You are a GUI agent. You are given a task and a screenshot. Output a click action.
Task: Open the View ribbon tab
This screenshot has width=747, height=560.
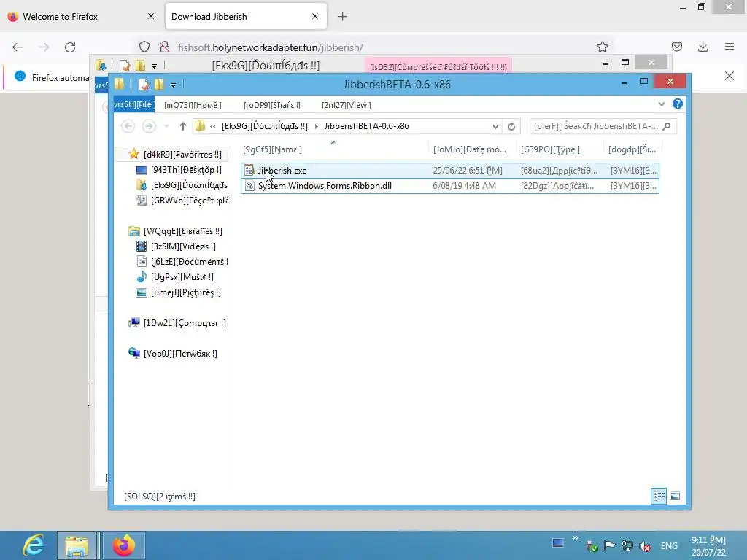tap(347, 105)
